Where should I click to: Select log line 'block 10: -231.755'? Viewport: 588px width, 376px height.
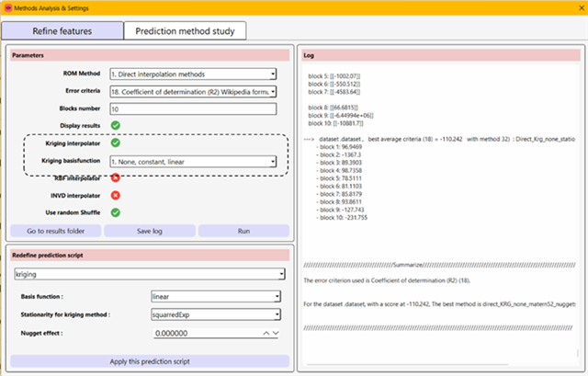pyautogui.click(x=342, y=218)
